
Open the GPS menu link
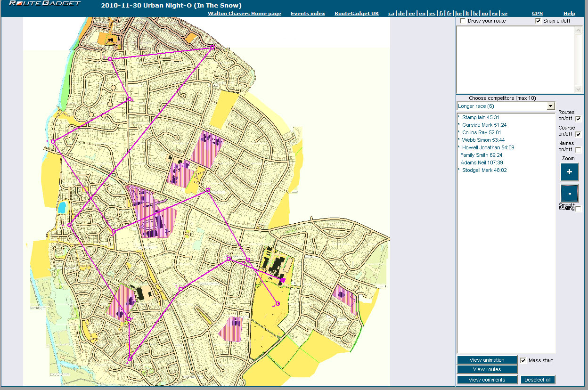(x=537, y=14)
